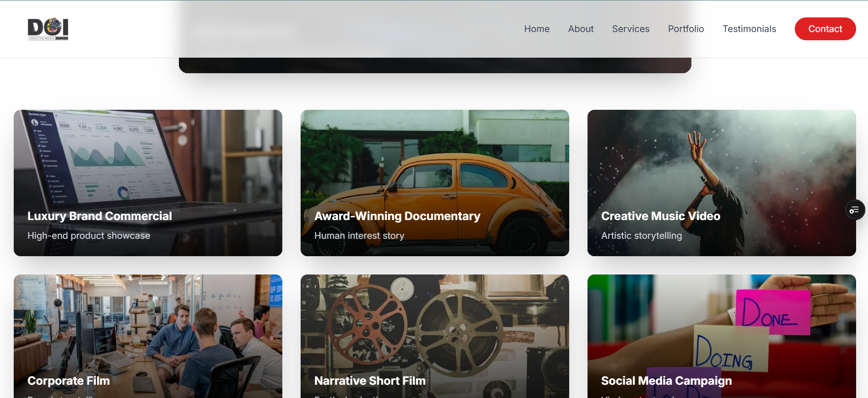Select Services in the navigation bar
This screenshot has height=398, width=868.
[x=631, y=29]
